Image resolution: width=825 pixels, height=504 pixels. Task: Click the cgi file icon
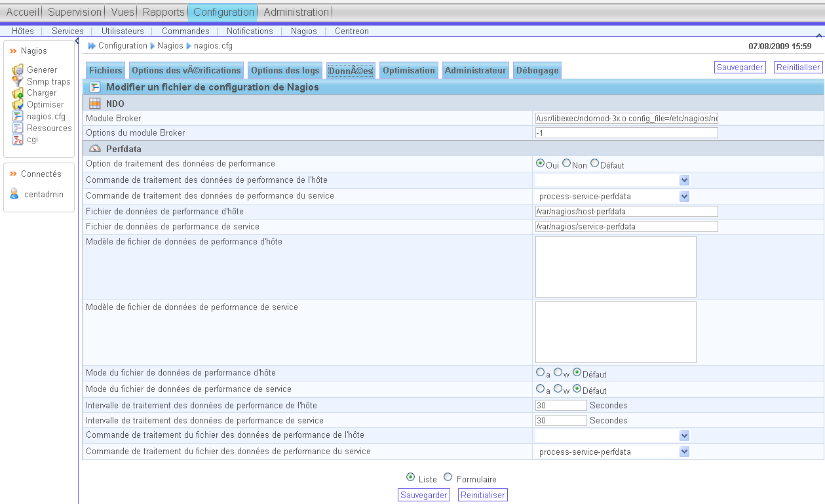pos(18,140)
